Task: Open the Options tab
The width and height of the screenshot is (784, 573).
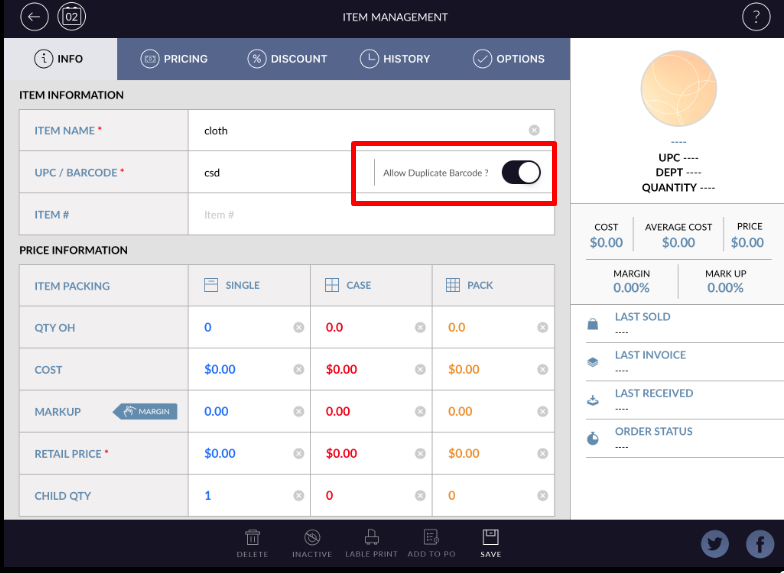Action: pos(509,59)
